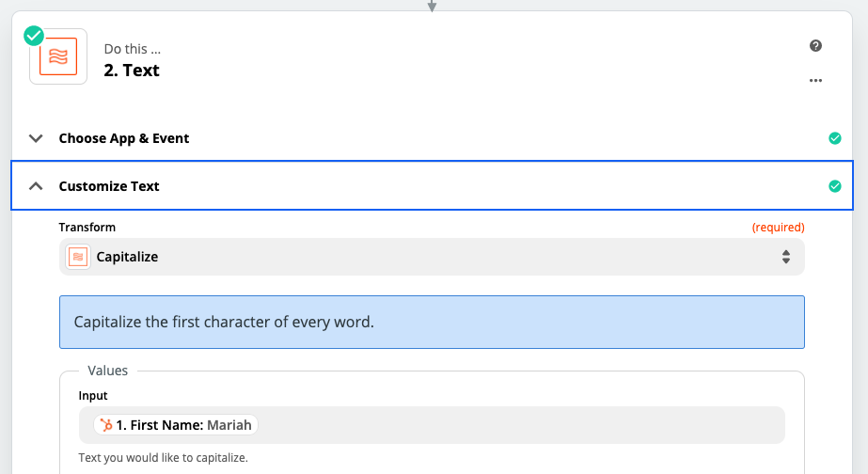Click the blue Capitalize description info box
The image size is (868, 474).
(432, 322)
